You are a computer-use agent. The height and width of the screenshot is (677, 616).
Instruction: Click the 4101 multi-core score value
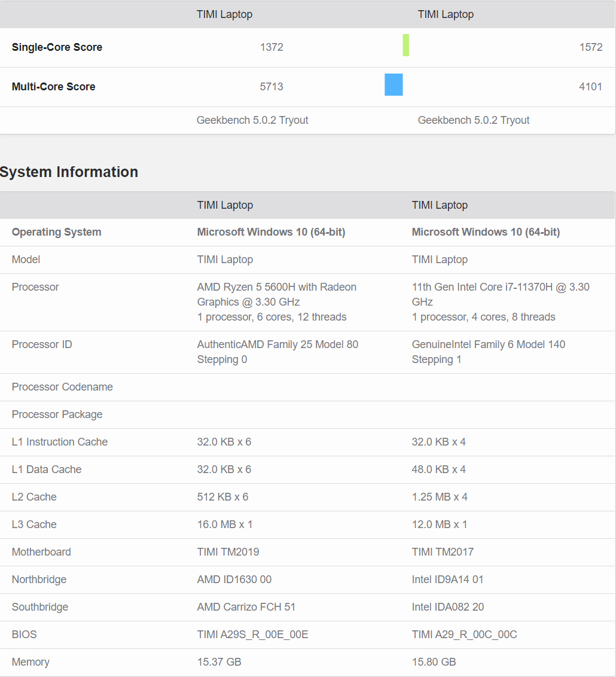[590, 87]
